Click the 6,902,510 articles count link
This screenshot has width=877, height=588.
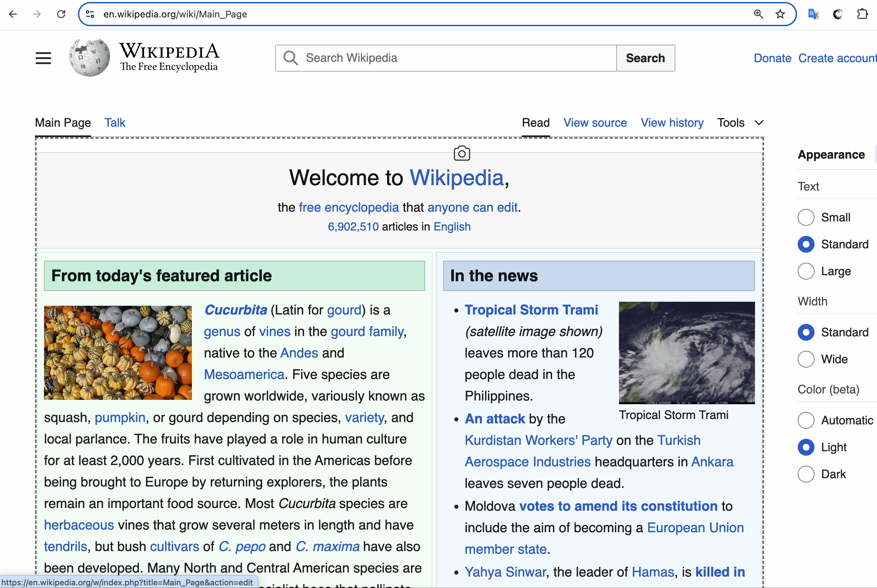[x=353, y=227]
